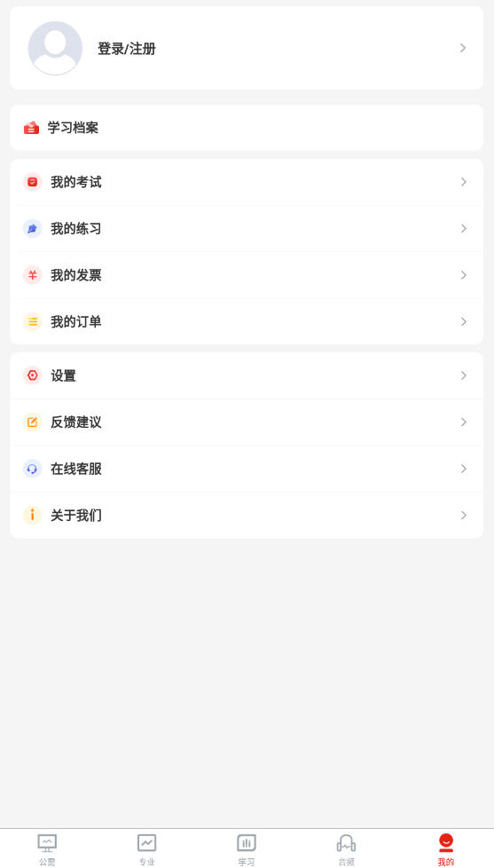Click the 我的考试 red icon
Screen dimensions: 494x868
(x=33, y=182)
